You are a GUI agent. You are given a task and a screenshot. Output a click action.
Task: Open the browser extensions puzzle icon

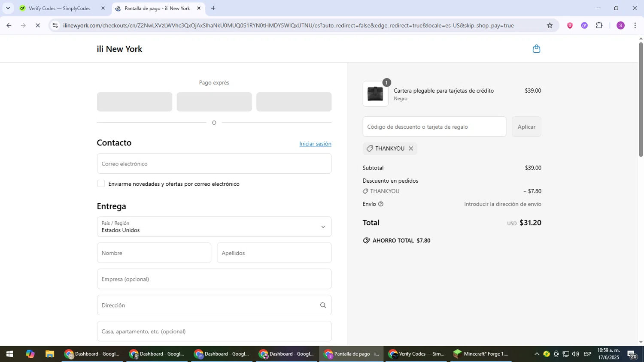click(x=599, y=25)
